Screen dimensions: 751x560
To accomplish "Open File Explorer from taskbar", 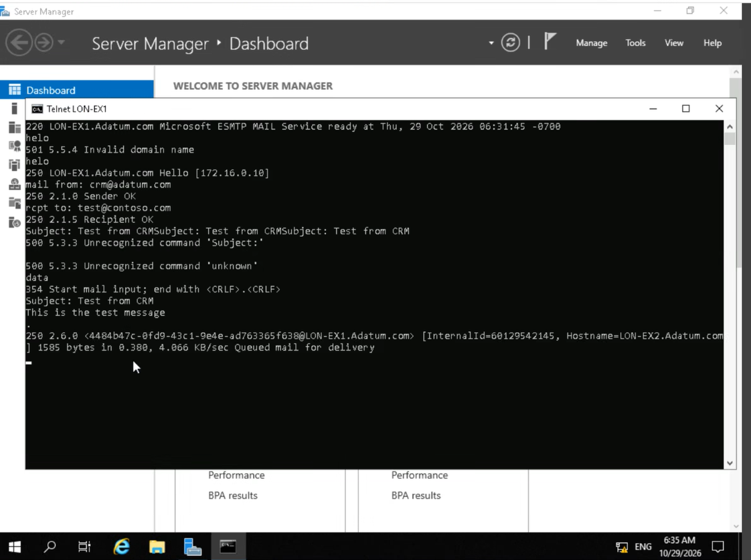I will [157, 546].
